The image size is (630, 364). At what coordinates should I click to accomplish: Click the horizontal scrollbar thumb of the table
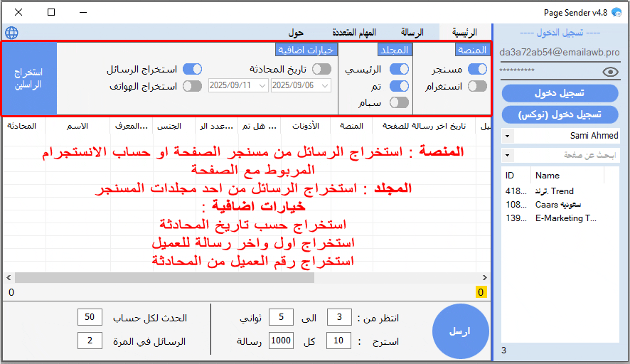point(165,277)
